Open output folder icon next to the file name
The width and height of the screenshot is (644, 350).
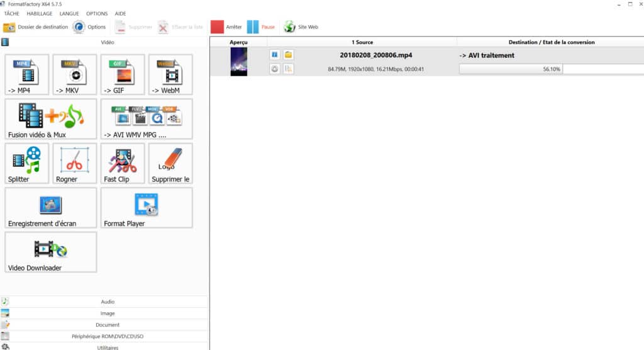coord(289,55)
